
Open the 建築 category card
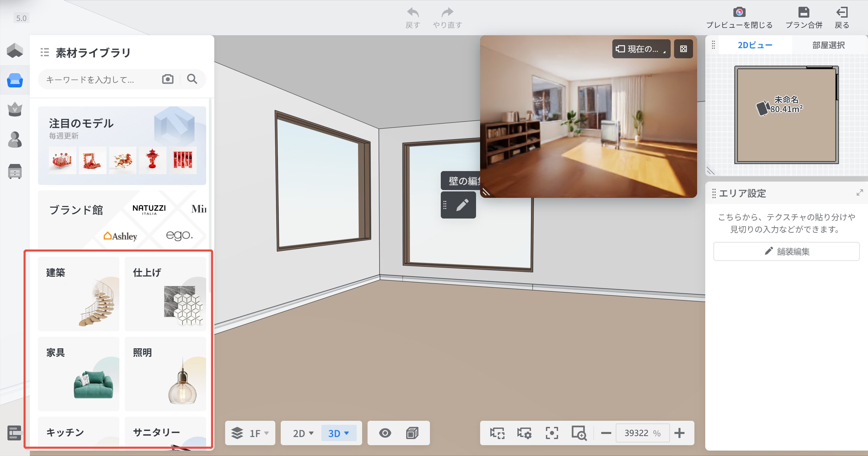click(79, 294)
